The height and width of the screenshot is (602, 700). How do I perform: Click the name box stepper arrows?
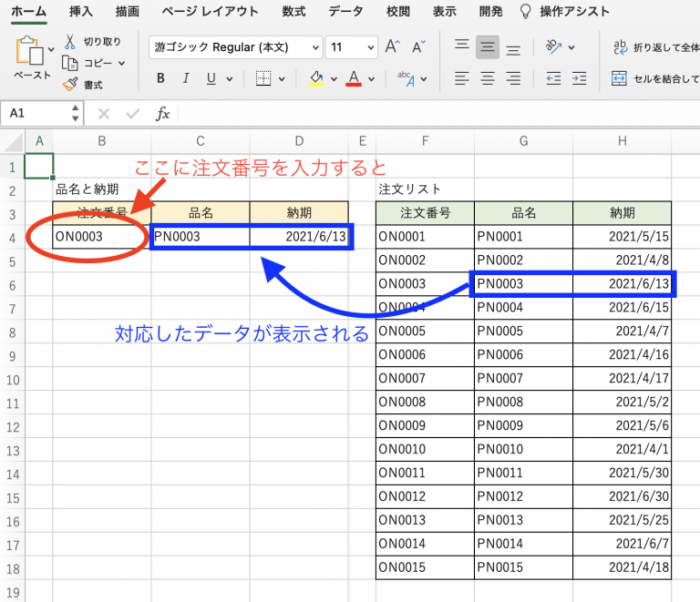pos(75,114)
